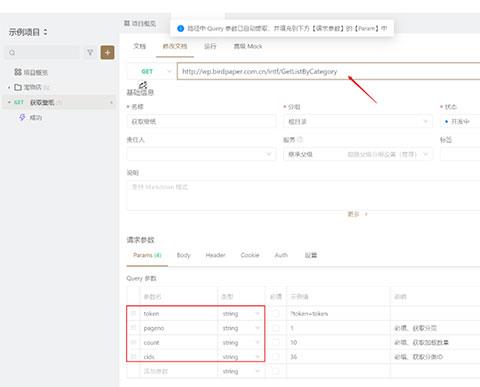Click the endpoint name input field
The image size is (480, 387).
(201, 122)
